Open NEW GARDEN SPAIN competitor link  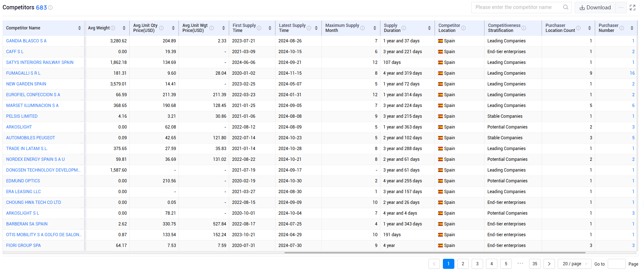(26, 84)
